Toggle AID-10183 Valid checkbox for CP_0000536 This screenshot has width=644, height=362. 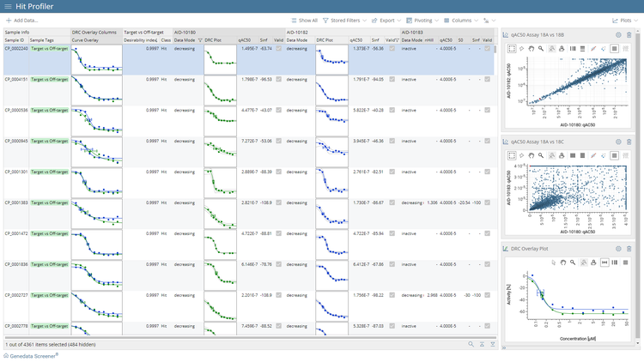coord(488,110)
